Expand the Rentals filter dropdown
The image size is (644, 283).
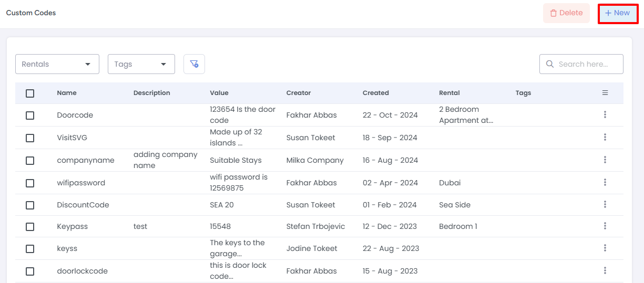(57, 64)
